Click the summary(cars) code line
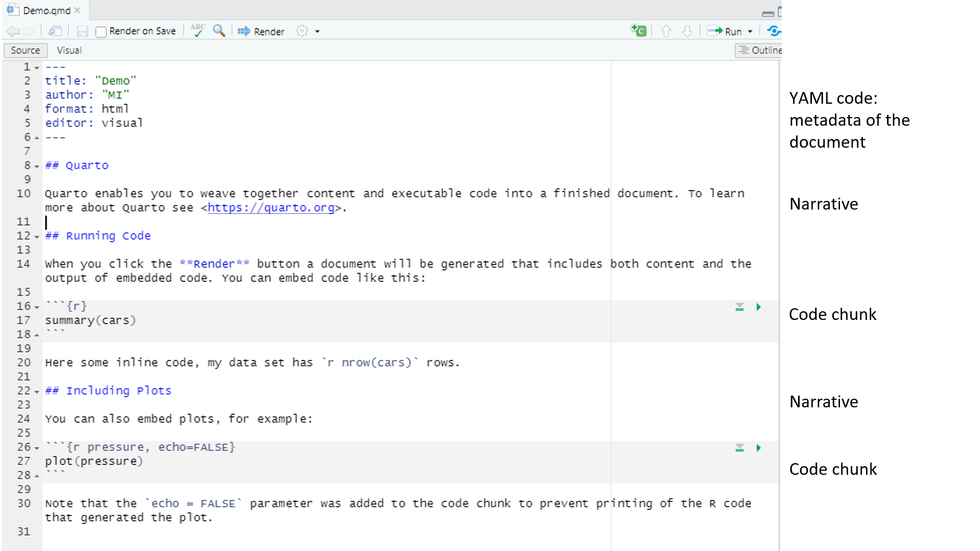 [x=90, y=320]
